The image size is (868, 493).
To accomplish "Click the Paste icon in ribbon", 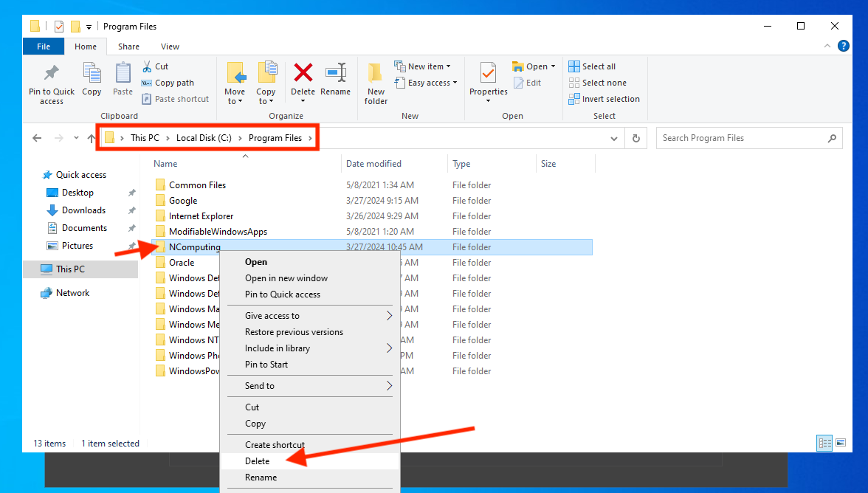I will coord(123,72).
